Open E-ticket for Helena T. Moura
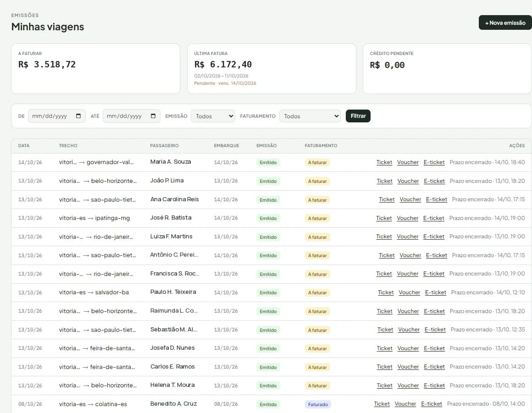Image resolution: width=532 pixels, height=413 pixels. coord(434,385)
